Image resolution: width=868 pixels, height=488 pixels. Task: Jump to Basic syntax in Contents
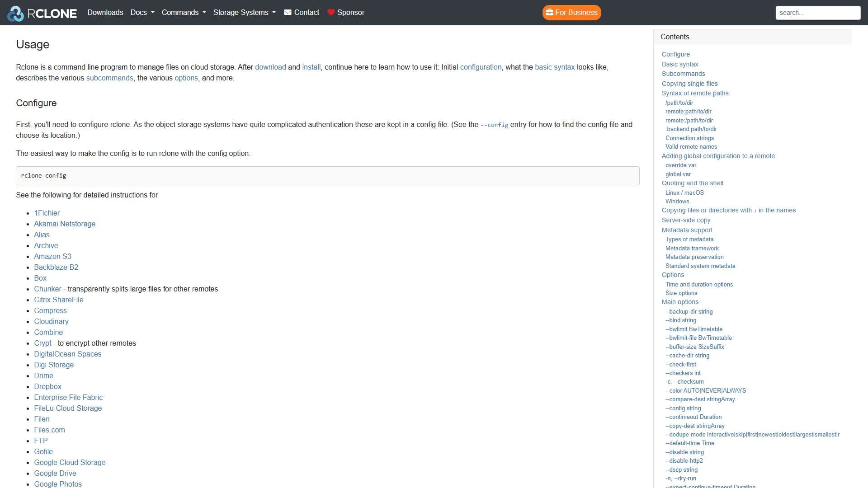680,64
